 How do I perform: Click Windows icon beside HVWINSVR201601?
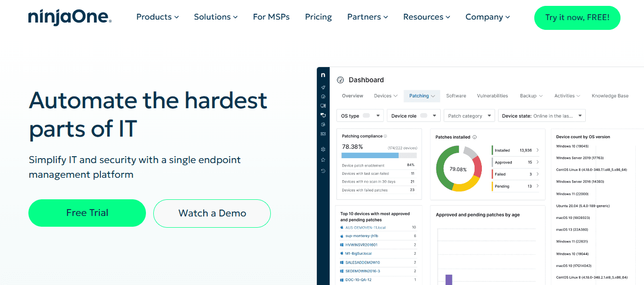coord(342,245)
